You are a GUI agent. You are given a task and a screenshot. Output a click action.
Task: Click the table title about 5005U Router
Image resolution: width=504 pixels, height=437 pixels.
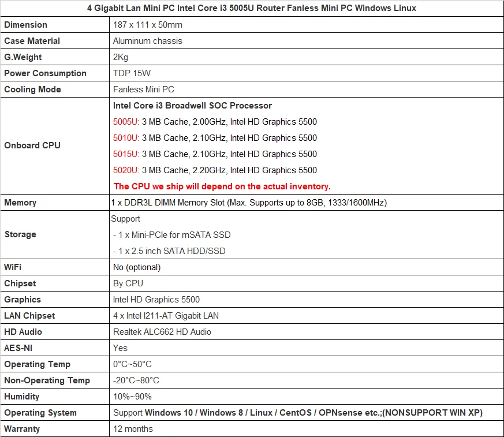251,8
